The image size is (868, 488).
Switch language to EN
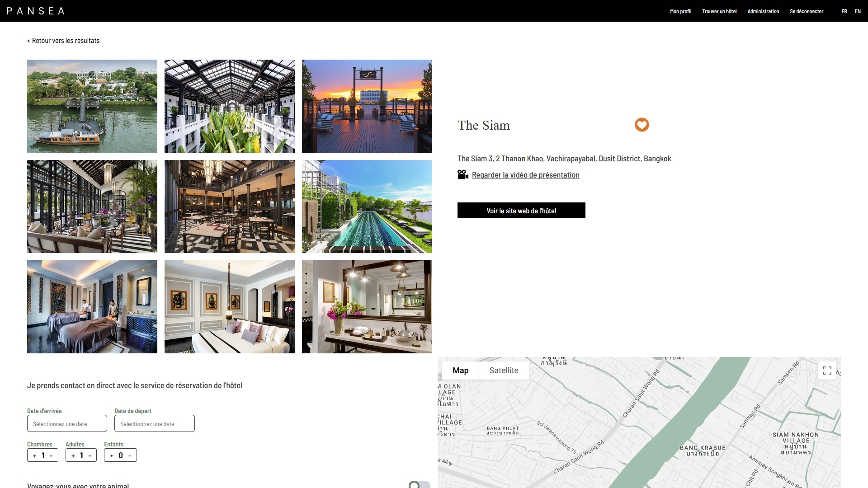858,11
